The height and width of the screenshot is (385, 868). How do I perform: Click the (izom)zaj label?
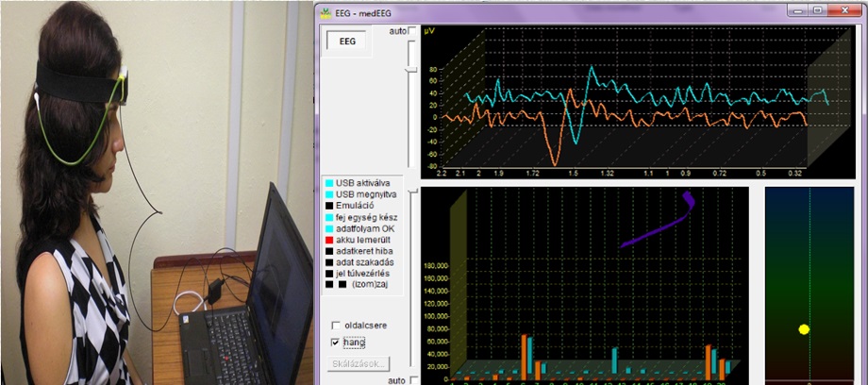coord(372,284)
